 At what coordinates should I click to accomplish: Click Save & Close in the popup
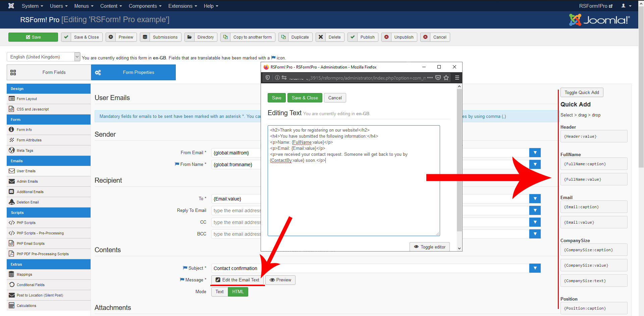coord(305,98)
